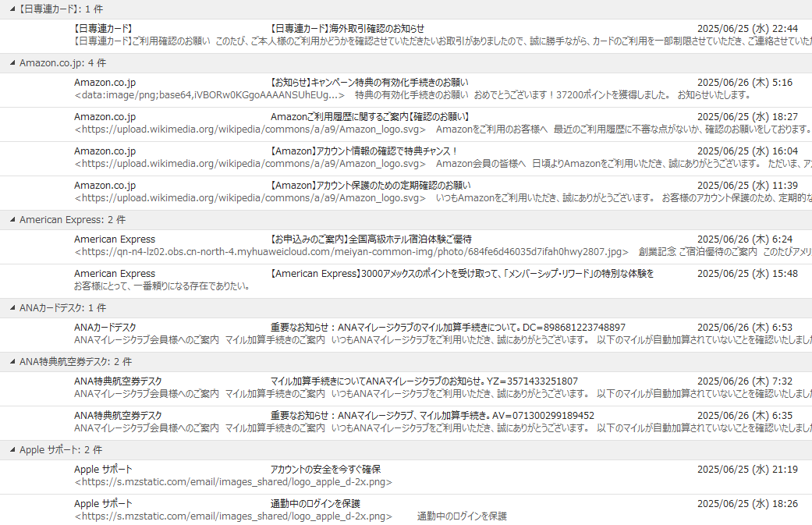
Task: Click the date 2025/06/26 (木) 7:32
Action: pos(745,381)
